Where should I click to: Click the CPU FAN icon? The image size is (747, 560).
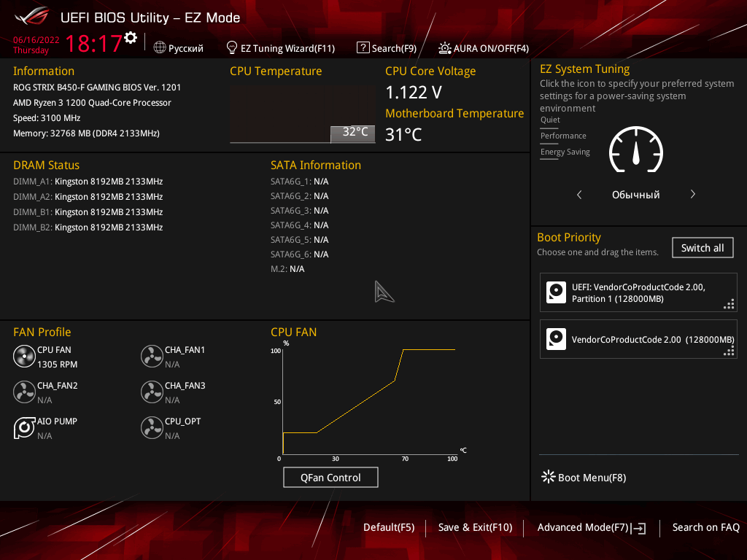click(x=24, y=356)
